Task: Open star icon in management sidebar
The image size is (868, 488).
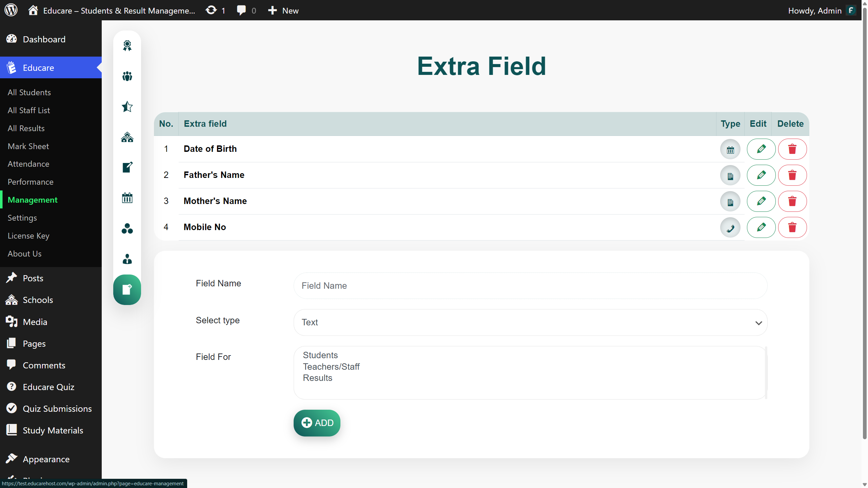Action: (x=127, y=107)
